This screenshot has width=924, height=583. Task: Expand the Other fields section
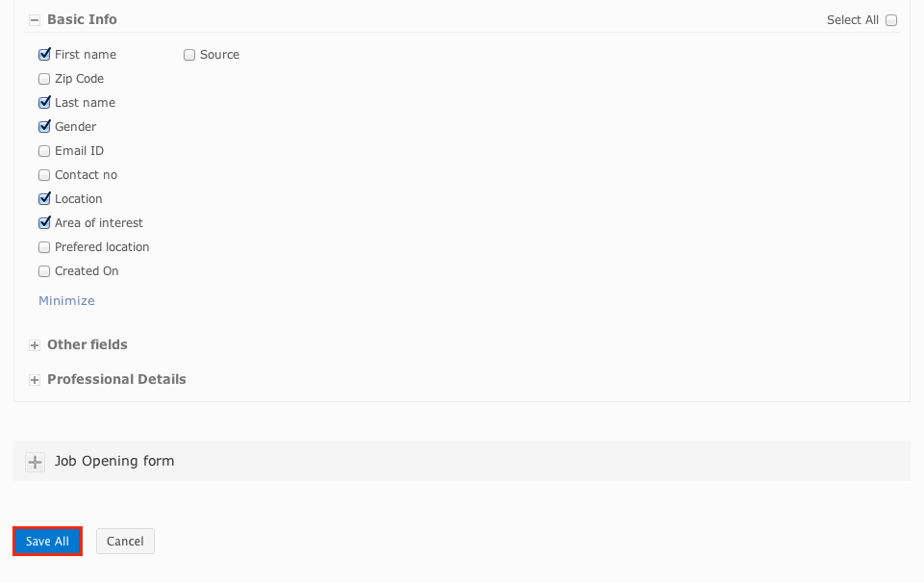tap(35, 345)
